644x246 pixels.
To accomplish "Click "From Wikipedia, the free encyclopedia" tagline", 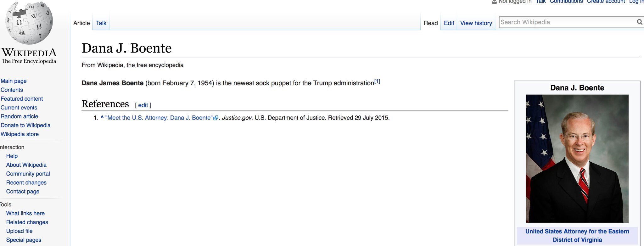I will pyautogui.click(x=132, y=65).
